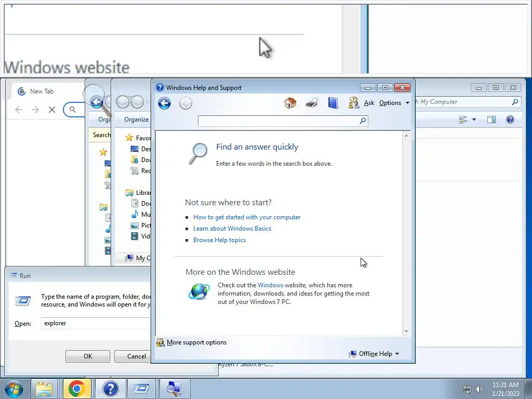Select Libraries in Explorer navigation pane
Viewport: 532px width, 399px height.
(138, 193)
